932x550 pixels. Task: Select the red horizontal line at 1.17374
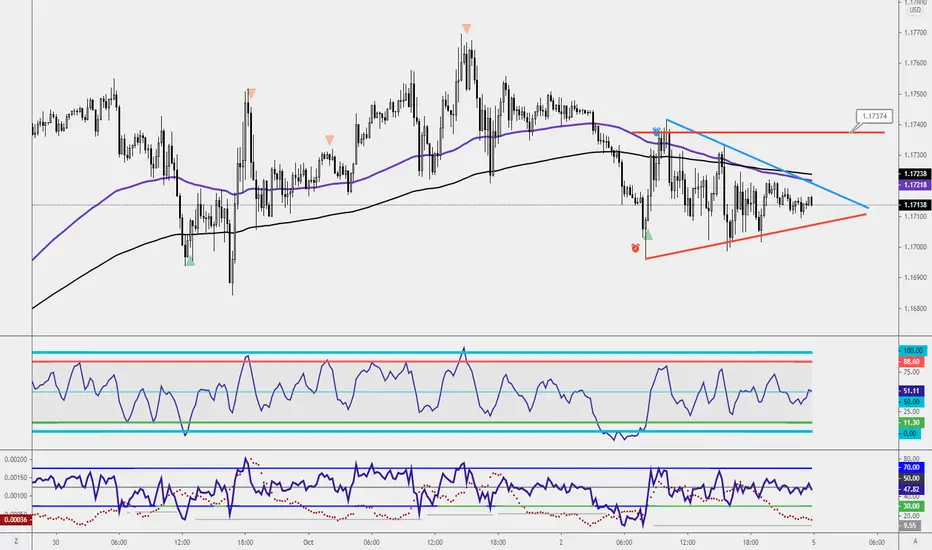(758, 132)
